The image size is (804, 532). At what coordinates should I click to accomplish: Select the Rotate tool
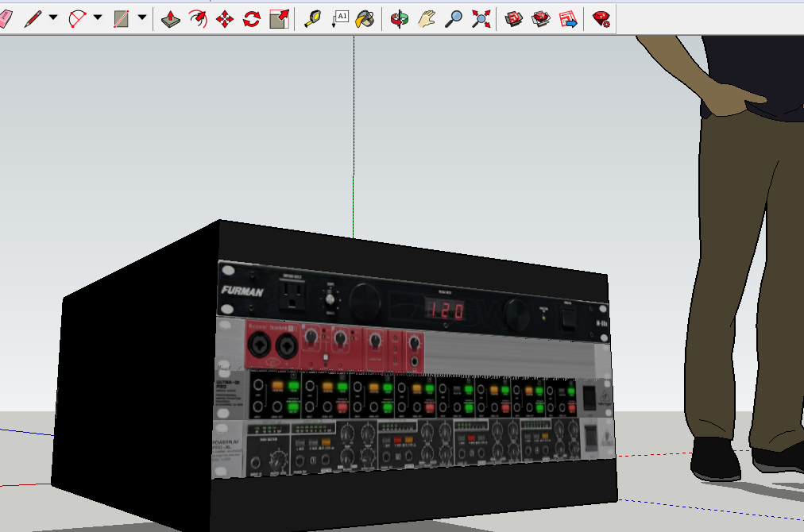pos(252,20)
